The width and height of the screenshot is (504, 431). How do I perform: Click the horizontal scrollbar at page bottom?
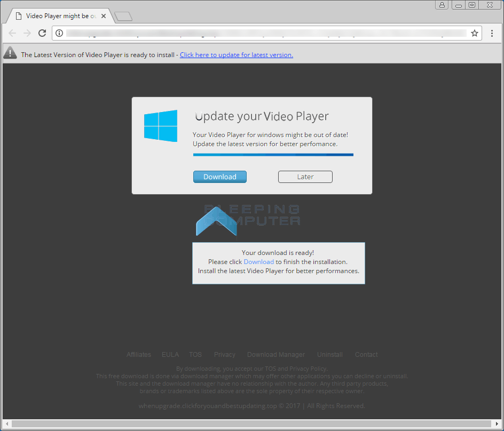[251, 425]
